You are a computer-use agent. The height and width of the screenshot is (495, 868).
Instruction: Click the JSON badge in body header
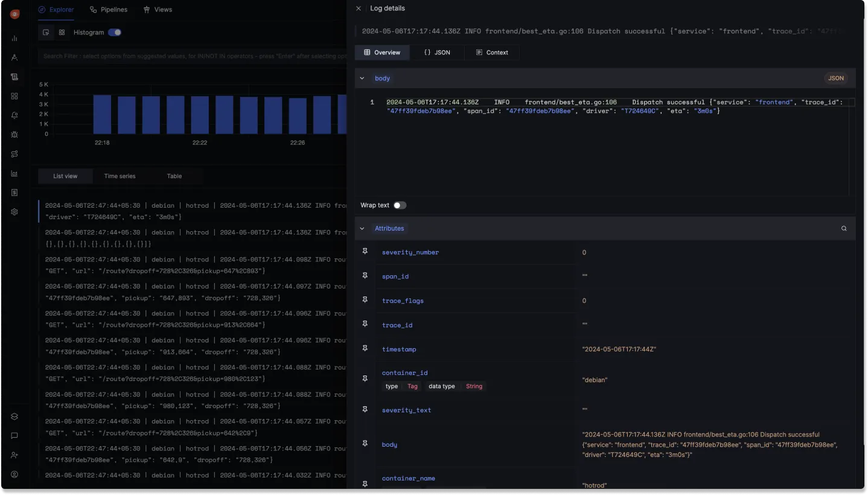pos(836,78)
